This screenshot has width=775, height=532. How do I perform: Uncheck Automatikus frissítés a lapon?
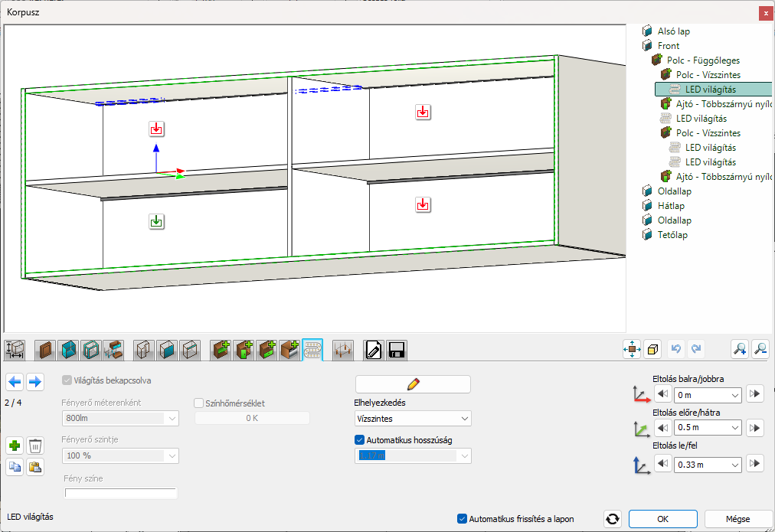462,519
